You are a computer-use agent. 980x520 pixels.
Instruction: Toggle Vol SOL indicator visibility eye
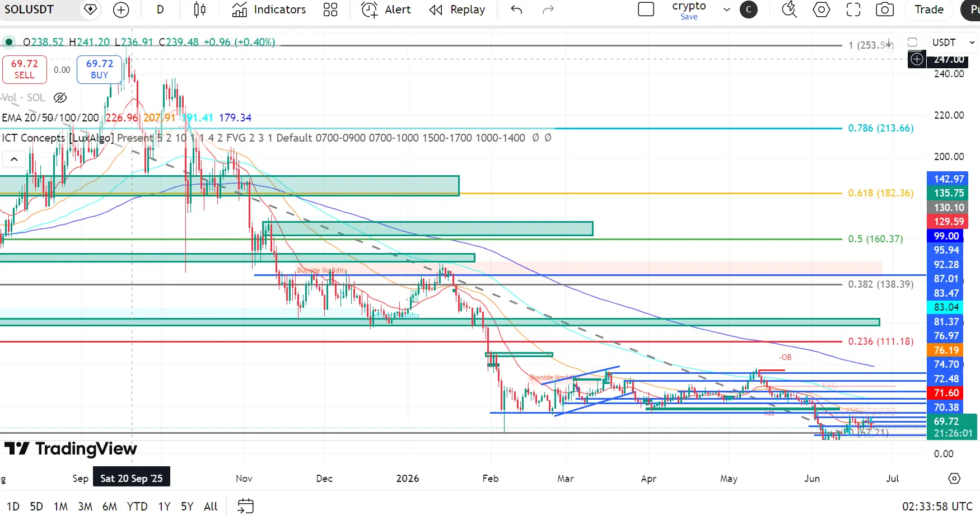click(60, 97)
